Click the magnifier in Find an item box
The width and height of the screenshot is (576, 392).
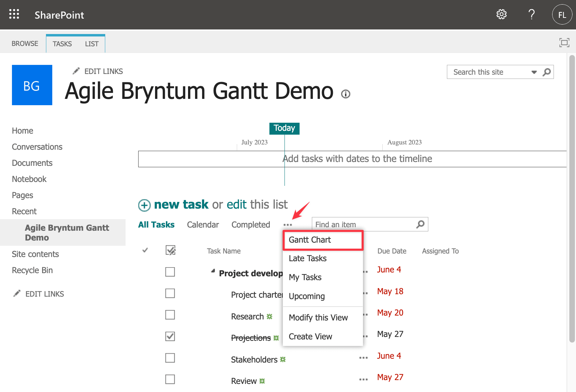(420, 224)
